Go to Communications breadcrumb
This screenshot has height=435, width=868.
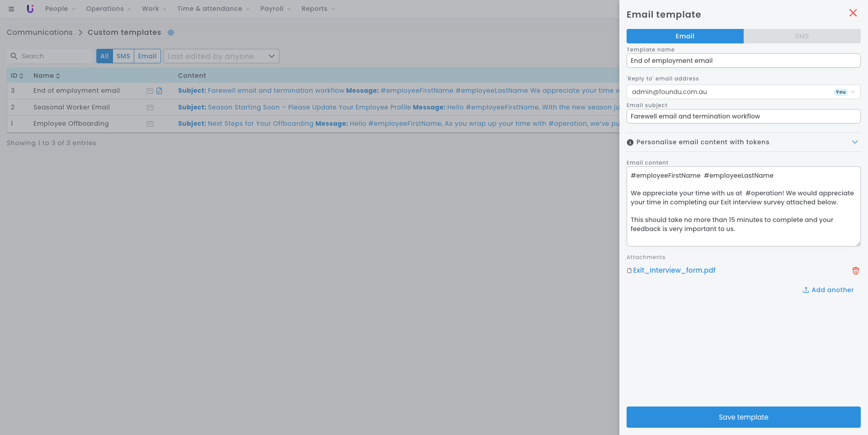(x=40, y=33)
